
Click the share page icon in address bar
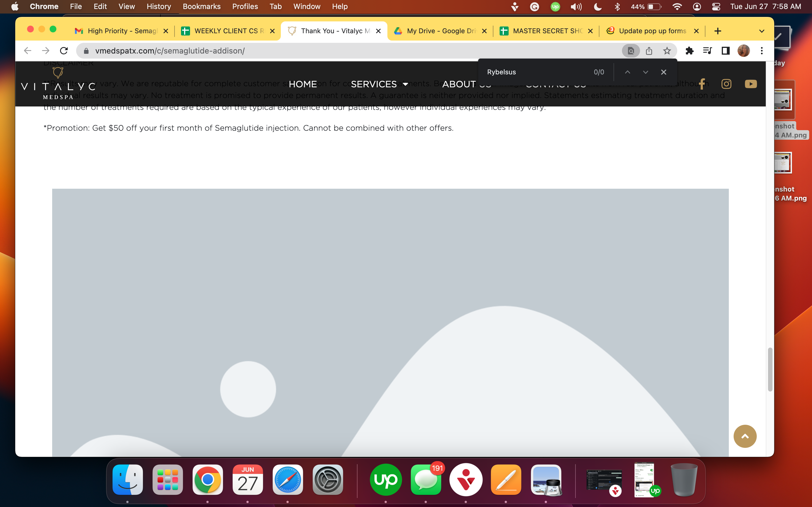point(649,51)
